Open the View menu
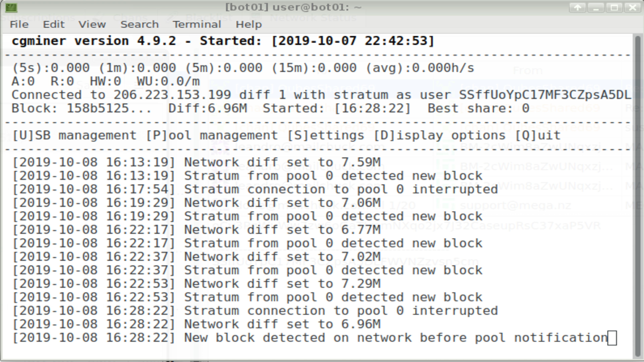This screenshot has height=362, width=644. (x=92, y=24)
